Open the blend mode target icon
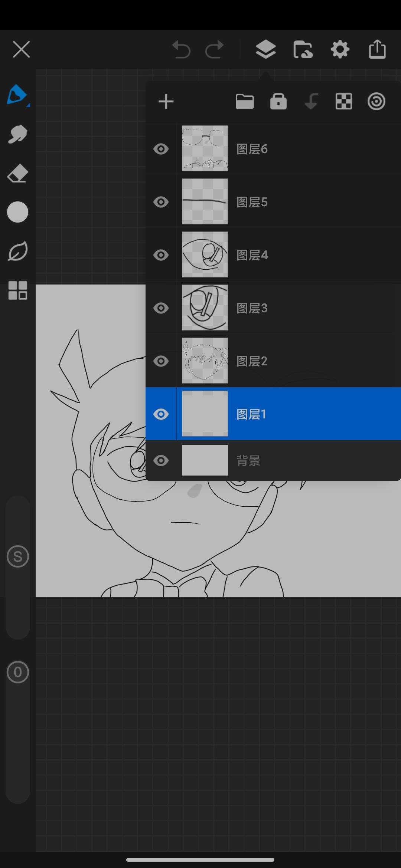 pyautogui.click(x=376, y=102)
